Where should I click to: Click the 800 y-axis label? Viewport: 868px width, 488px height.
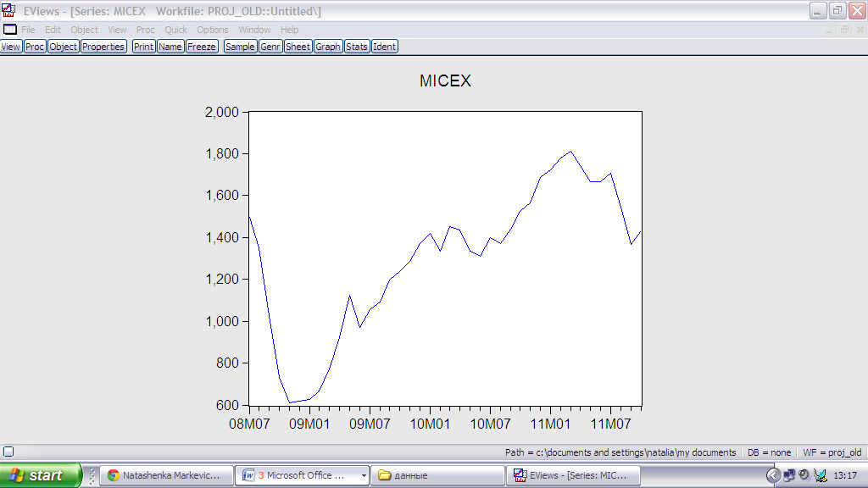point(227,363)
